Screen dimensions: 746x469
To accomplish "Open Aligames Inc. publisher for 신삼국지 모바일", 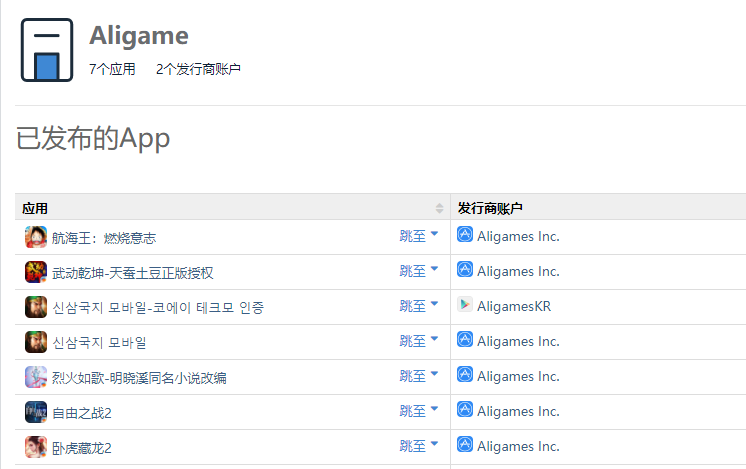I will point(518,342).
